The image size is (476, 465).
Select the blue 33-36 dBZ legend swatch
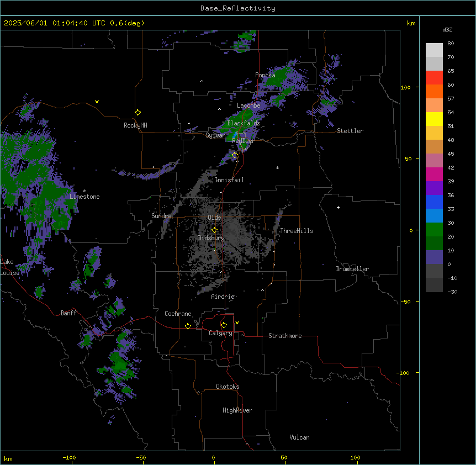click(434, 202)
